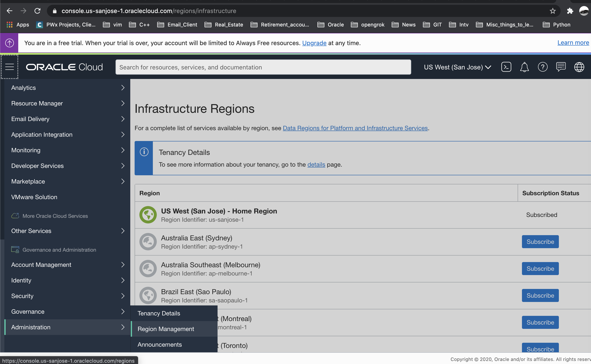Toggle the hamburger navigation menu
591x364 pixels.
(10, 67)
